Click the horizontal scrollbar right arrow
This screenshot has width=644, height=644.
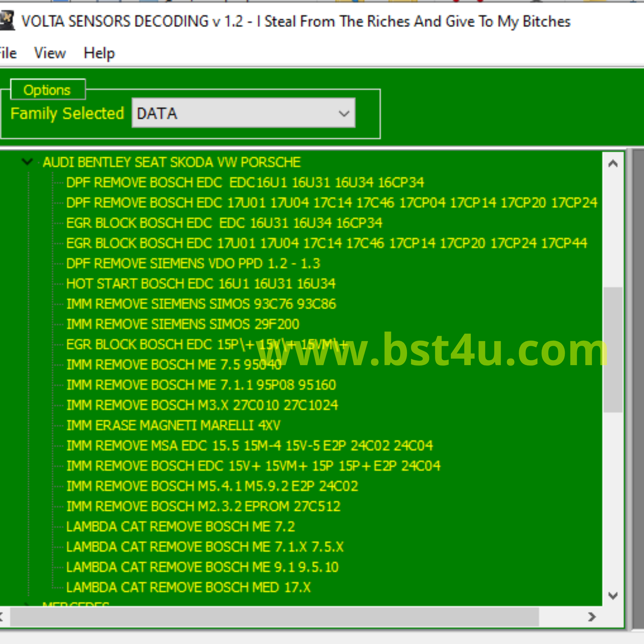pos(592,617)
